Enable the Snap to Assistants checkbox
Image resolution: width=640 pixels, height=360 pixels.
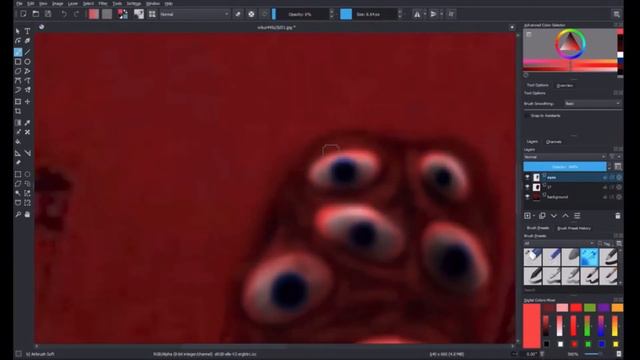pos(527,116)
